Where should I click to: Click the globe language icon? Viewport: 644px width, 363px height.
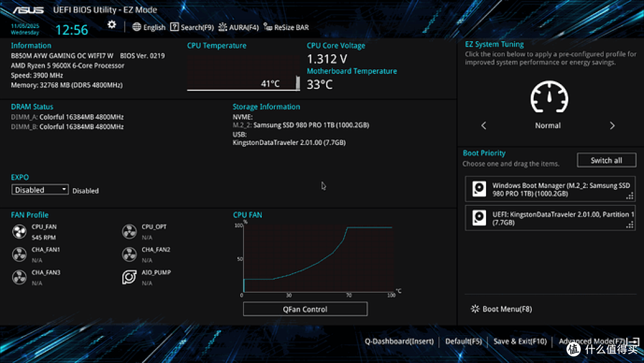coord(137,27)
